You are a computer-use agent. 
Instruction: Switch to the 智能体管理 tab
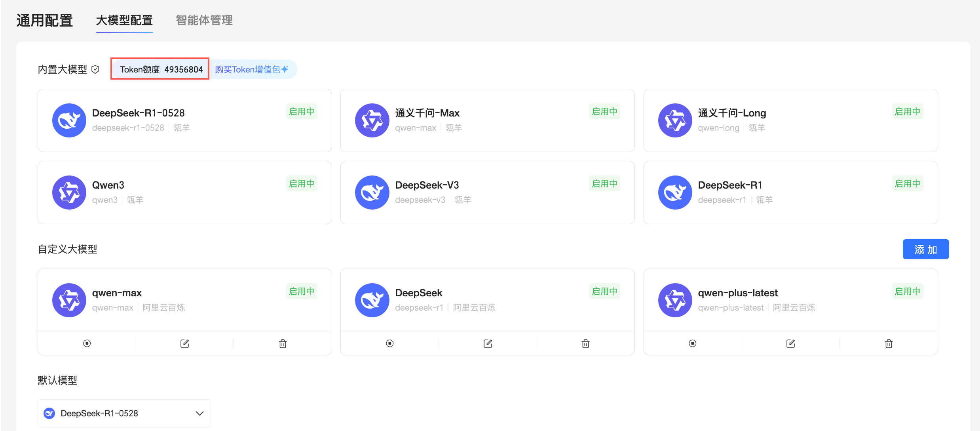(x=204, y=20)
